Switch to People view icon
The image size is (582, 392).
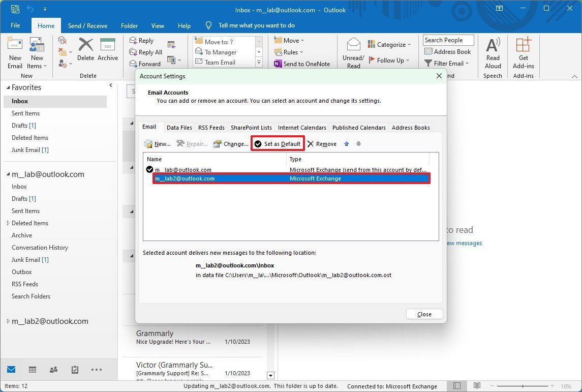pyautogui.click(x=53, y=369)
